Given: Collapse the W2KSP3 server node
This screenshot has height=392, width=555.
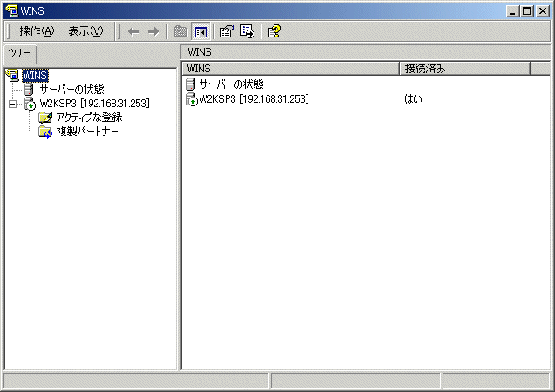Looking at the screenshot, I should 12,104.
